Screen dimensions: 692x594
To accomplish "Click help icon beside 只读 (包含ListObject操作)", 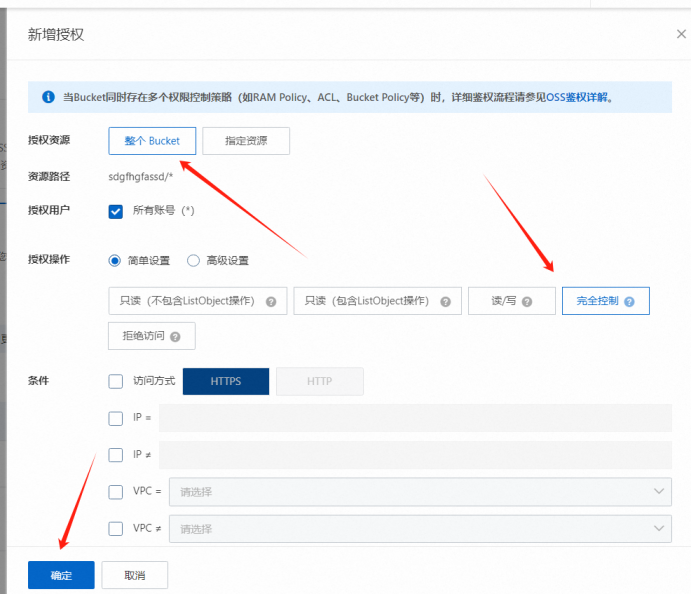I will pyautogui.click(x=446, y=301).
